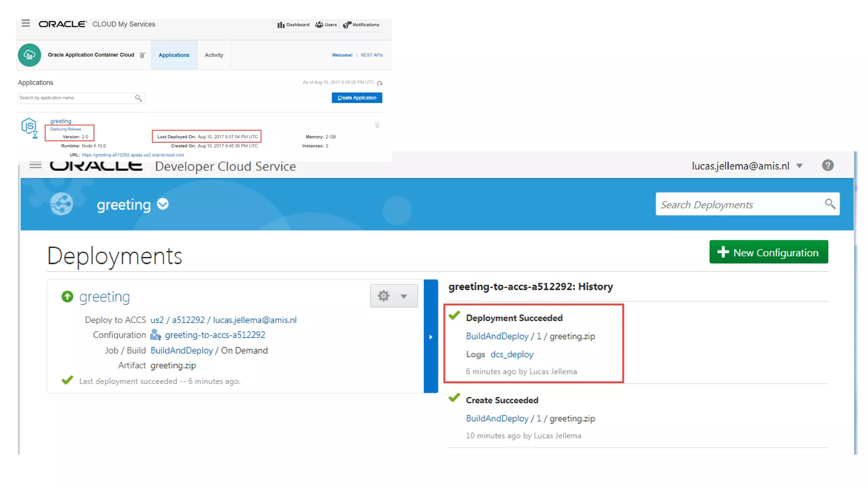Click the New Configuration button
The width and height of the screenshot is (868, 488).
click(x=768, y=252)
